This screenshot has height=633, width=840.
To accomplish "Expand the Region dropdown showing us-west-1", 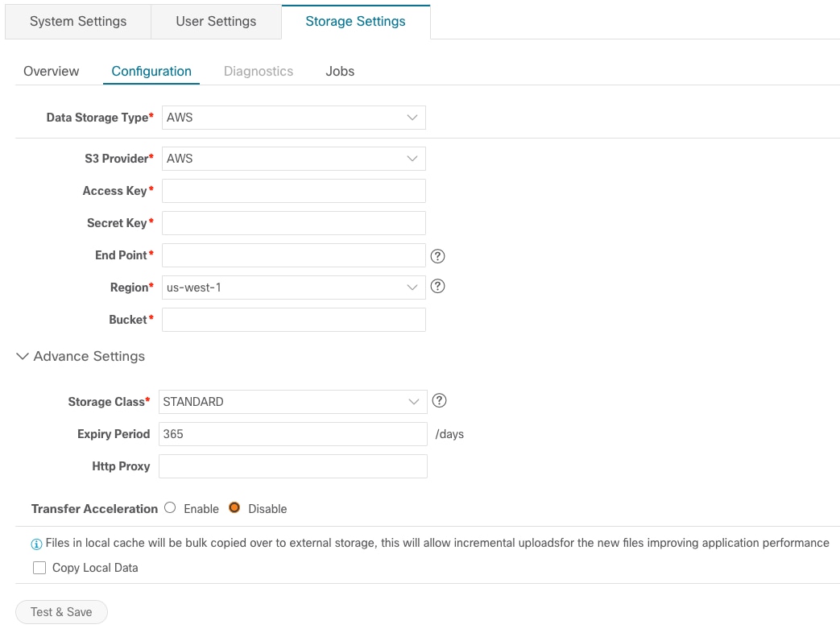I will [293, 288].
